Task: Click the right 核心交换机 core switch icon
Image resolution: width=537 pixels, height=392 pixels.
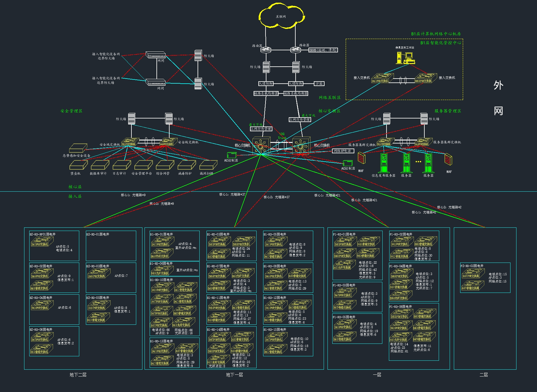Action: 301,146
